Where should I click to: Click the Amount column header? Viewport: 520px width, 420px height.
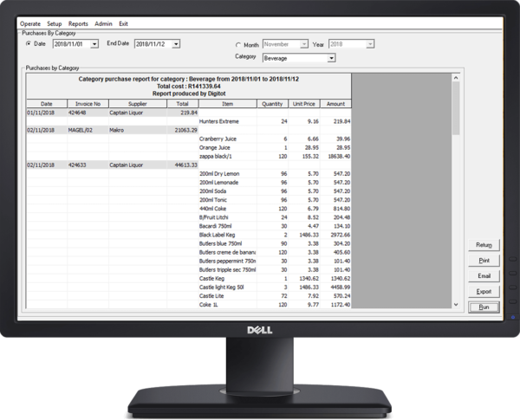tap(335, 104)
